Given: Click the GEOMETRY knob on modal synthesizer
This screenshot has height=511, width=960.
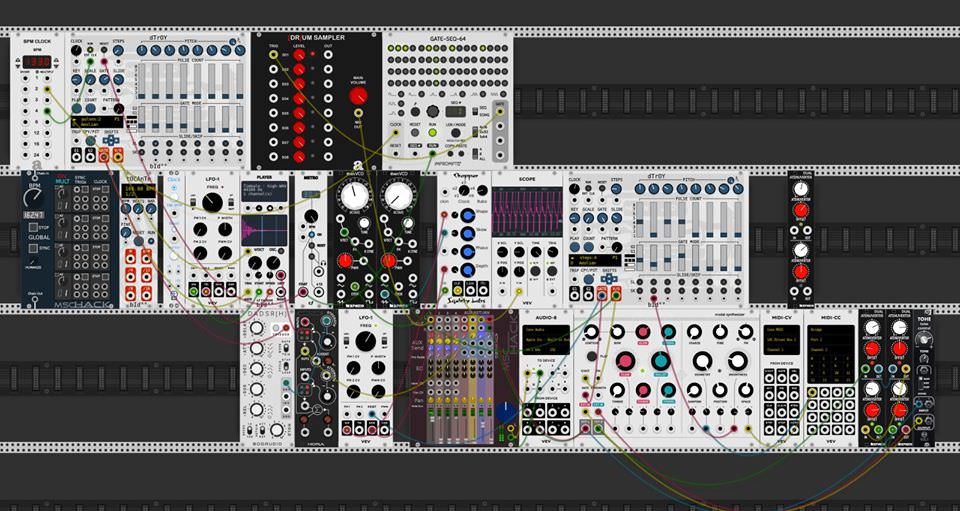Looking at the screenshot, I should pos(702,361).
